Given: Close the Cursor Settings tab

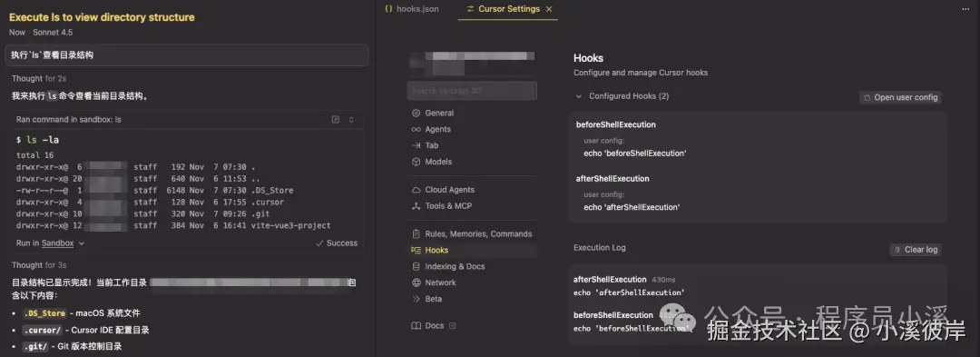Looking at the screenshot, I should [x=549, y=9].
